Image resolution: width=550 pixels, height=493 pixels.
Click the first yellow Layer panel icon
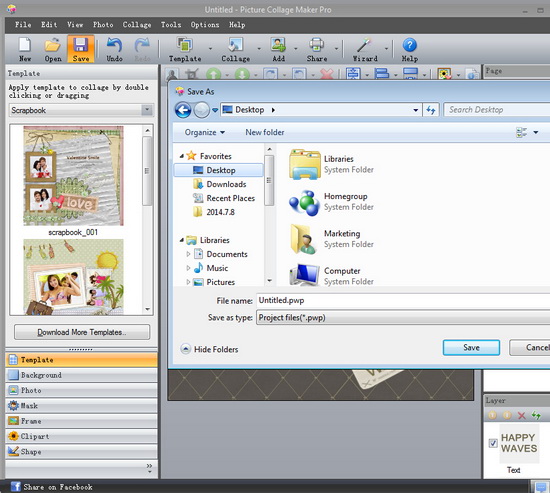(492, 415)
